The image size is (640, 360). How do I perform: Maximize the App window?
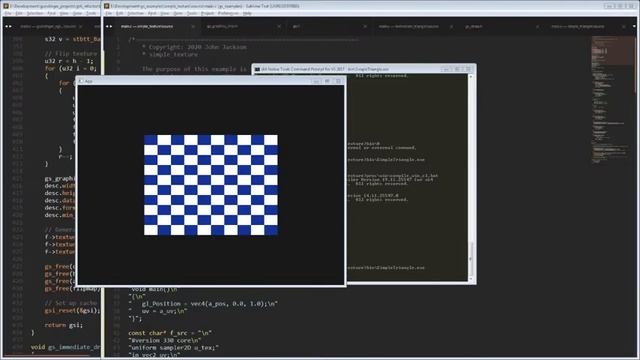[x=327, y=81]
